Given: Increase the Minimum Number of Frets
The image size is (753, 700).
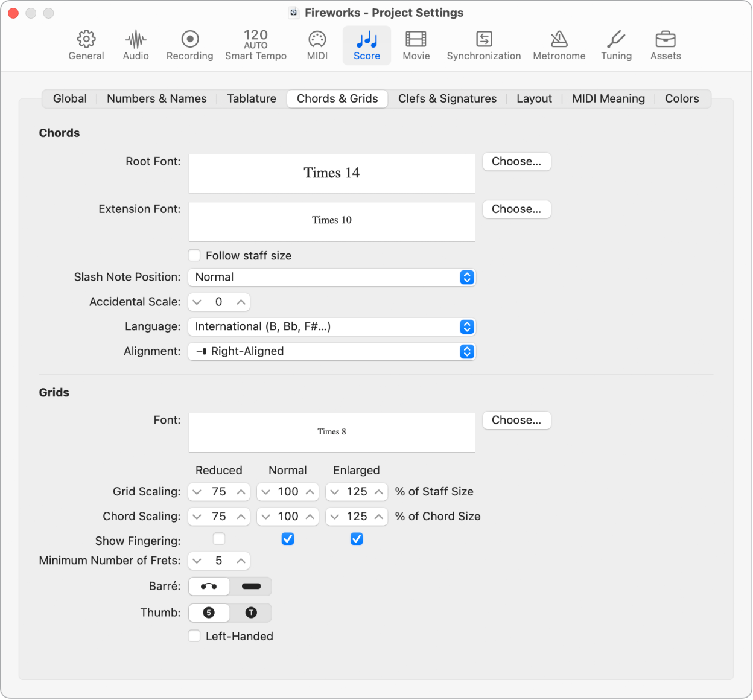Looking at the screenshot, I should click(x=241, y=561).
